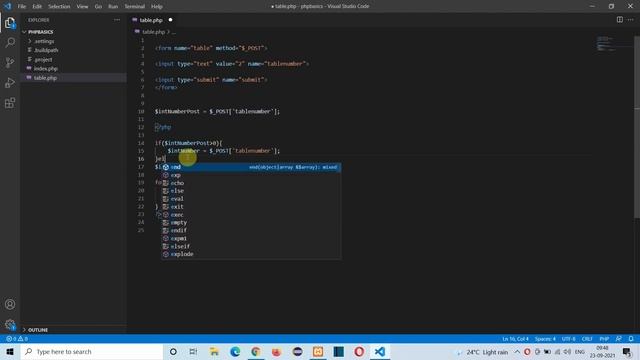Open the Search view icon
The height and width of the screenshot is (360, 640).
point(10,42)
